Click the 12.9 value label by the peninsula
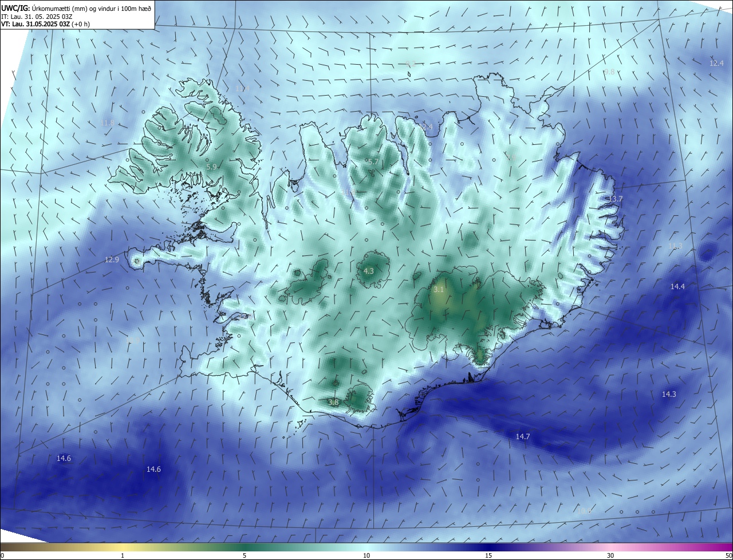 [x=112, y=259]
